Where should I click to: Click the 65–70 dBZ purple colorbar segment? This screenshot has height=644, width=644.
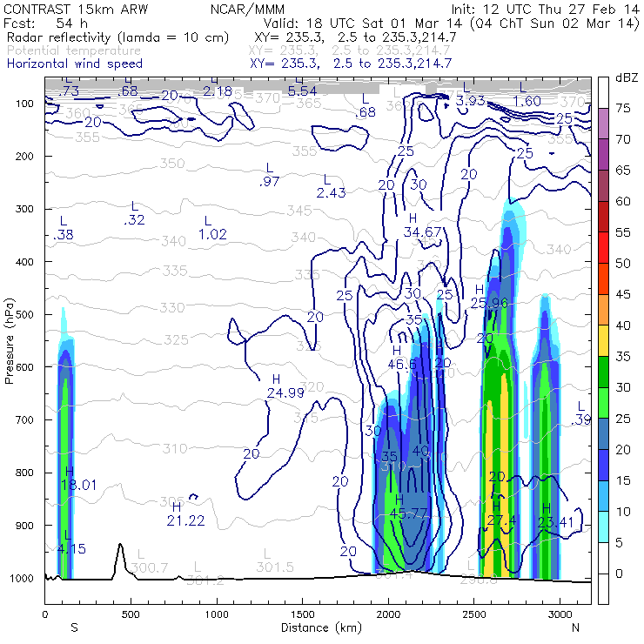click(603, 154)
